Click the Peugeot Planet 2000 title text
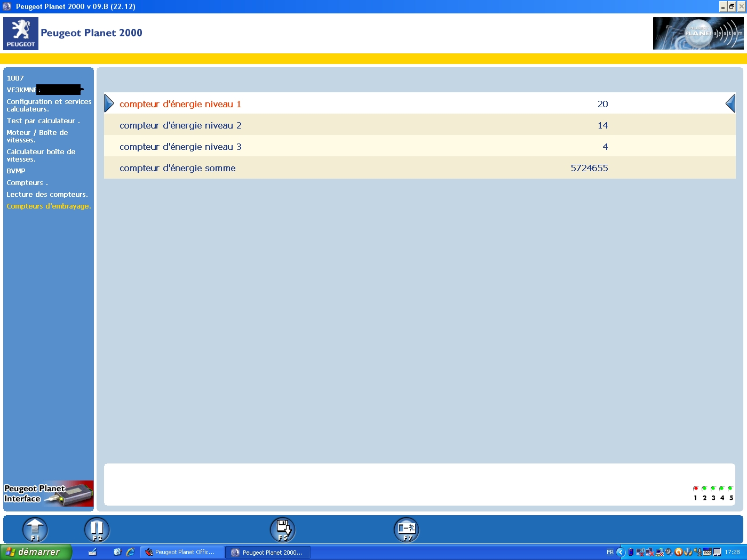747x560 pixels. click(91, 33)
